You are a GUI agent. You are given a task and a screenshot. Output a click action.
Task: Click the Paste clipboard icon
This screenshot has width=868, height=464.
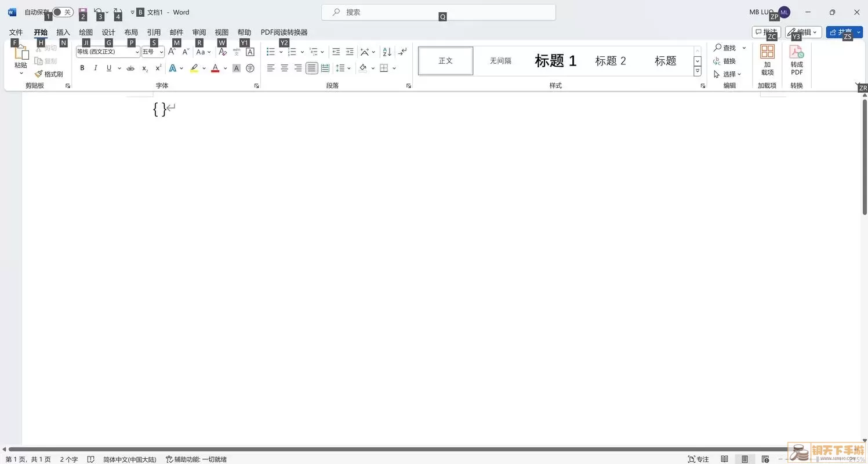pos(21,53)
